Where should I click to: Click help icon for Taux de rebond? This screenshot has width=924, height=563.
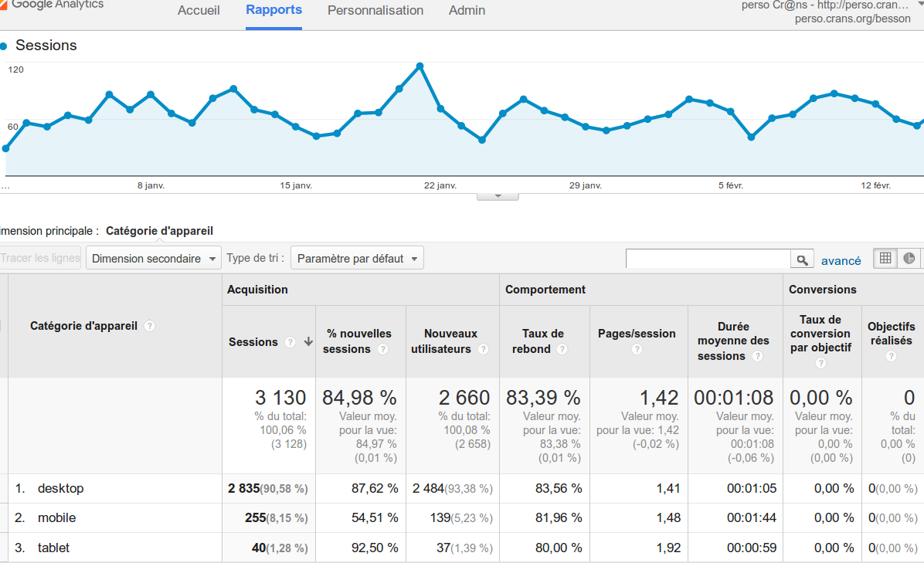pos(562,349)
